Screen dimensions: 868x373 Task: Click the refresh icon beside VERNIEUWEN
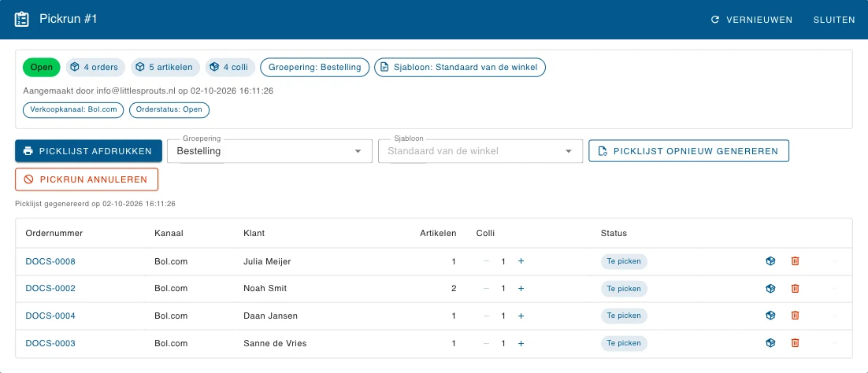tap(714, 20)
